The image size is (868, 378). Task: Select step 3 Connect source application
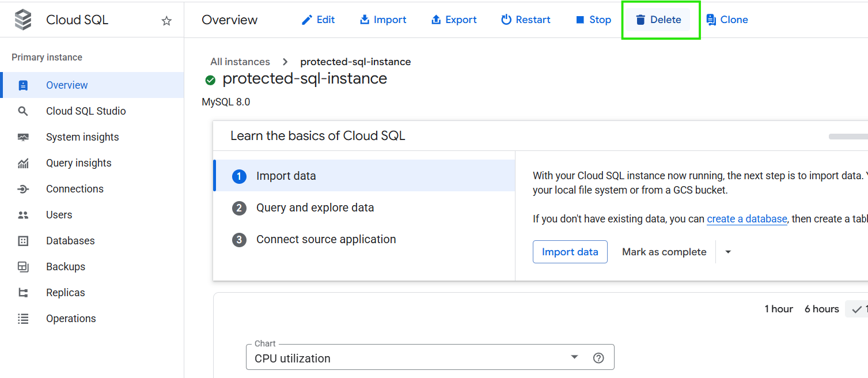pos(325,239)
